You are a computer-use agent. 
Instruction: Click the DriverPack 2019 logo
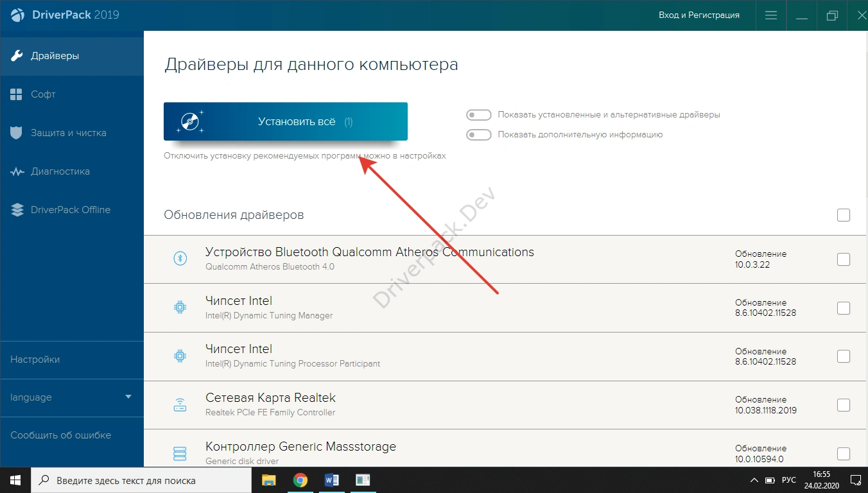65,15
